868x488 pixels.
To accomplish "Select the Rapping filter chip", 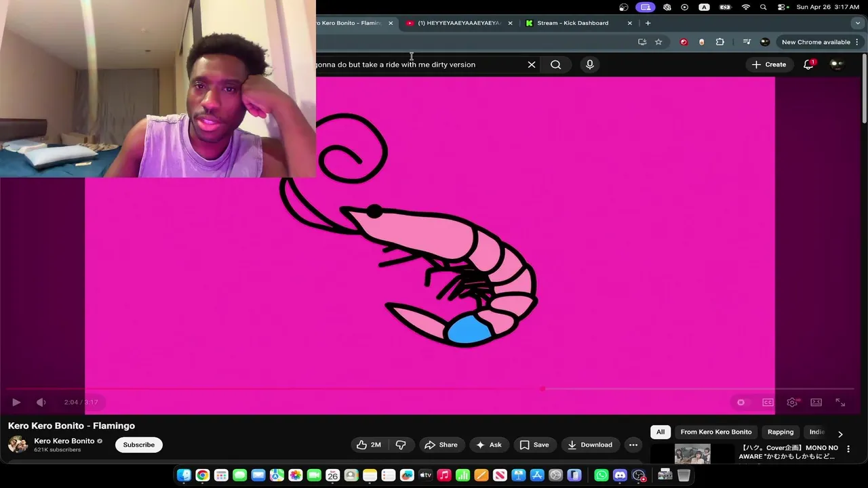I will (781, 432).
